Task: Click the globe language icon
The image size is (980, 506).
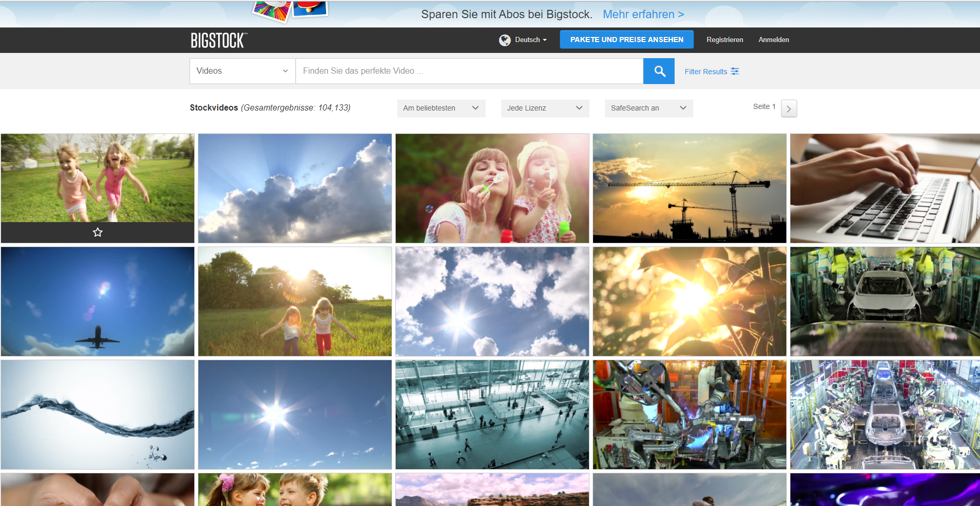Action: 505,40
